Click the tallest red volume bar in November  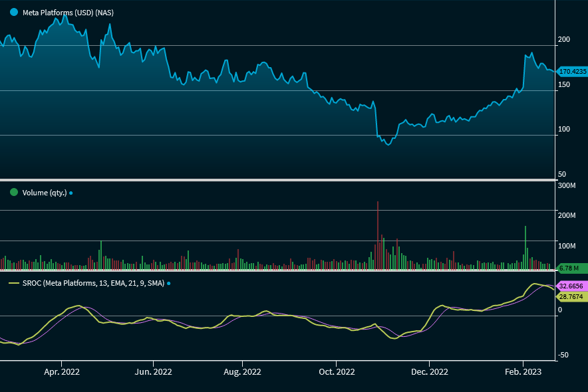pos(378,235)
